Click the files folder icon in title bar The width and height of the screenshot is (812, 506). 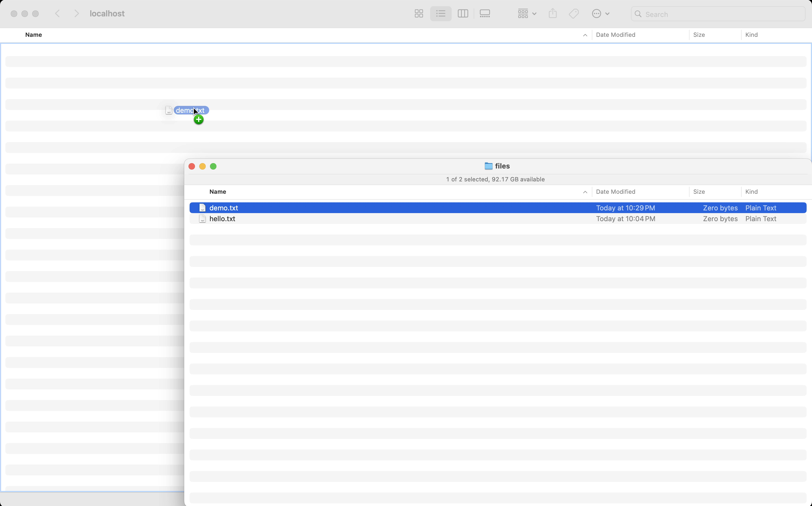[489, 166]
